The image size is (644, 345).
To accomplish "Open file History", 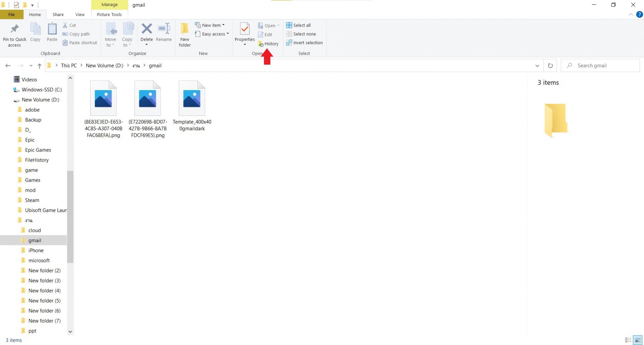I will click(x=268, y=44).
